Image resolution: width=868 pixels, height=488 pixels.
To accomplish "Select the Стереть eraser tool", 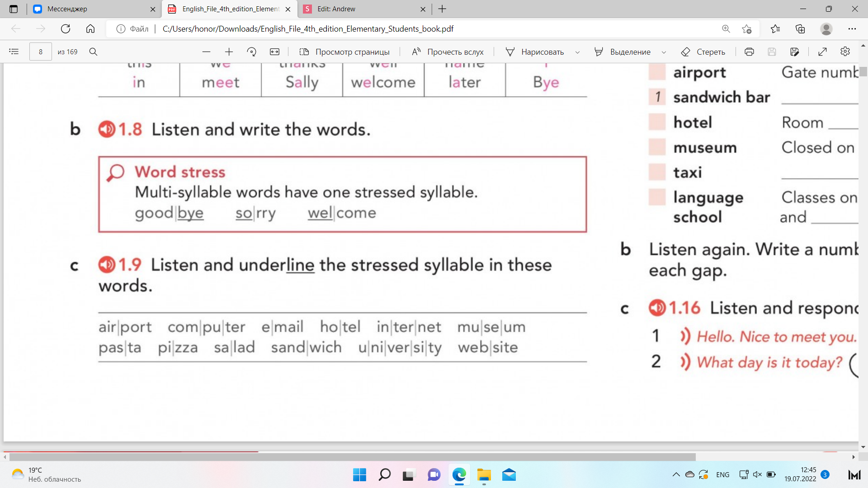I will pyautogui.click(x=703, y=52).
